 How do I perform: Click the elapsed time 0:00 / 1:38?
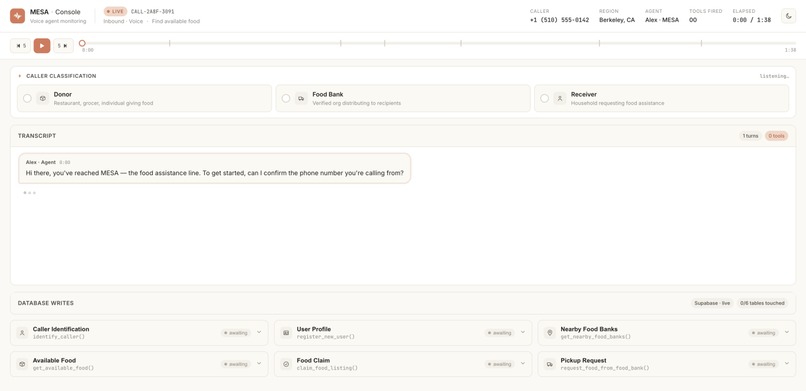coord(752,20)
